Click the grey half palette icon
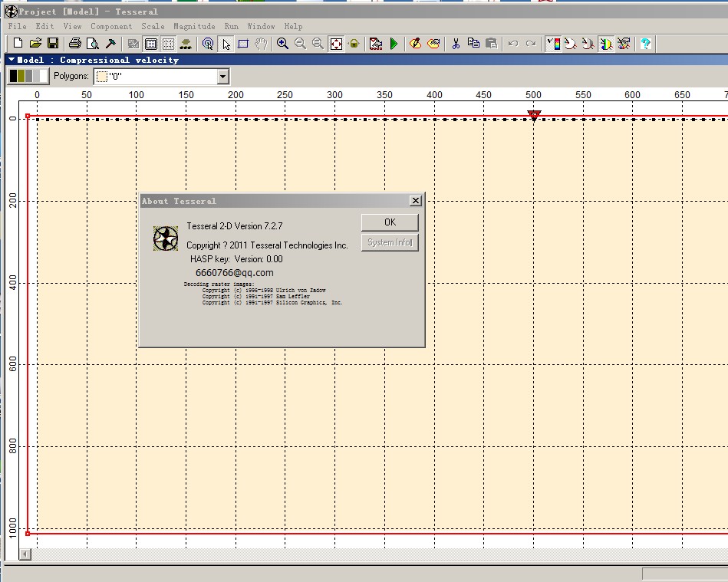Viewport: 728px width, 582px height. [x=588, y=44]
